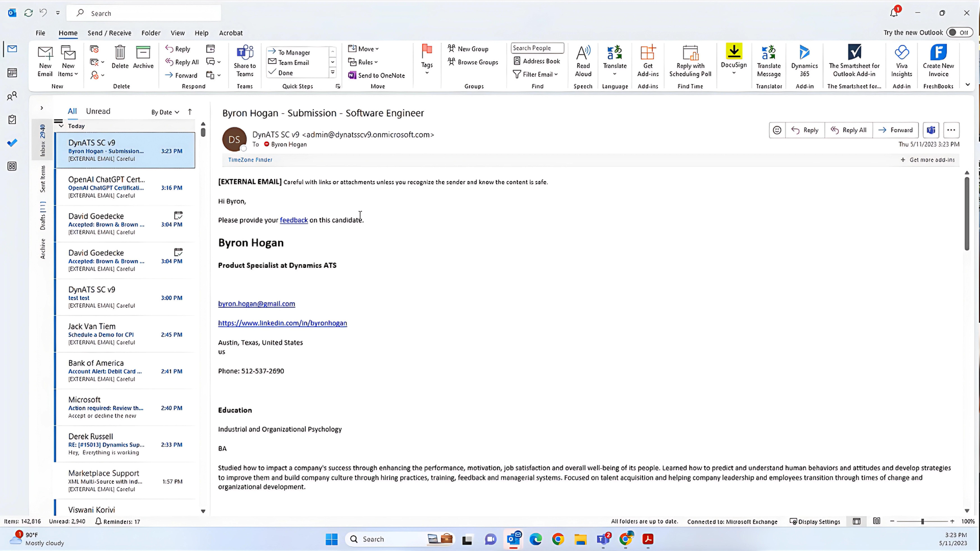
Task: Open People view in navigation bar
Action: point(12,96)
